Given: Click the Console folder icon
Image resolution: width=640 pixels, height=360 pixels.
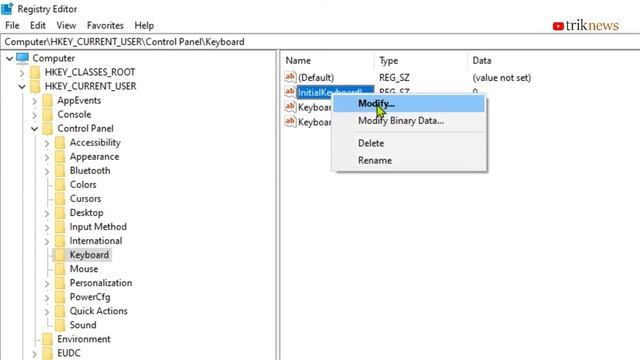Looking at the screenshot, I should (x=48, y=114).
